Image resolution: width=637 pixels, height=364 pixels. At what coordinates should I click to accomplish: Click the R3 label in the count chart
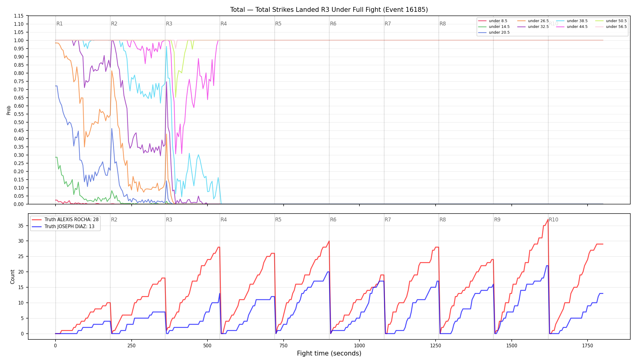(x=169, y=220)
